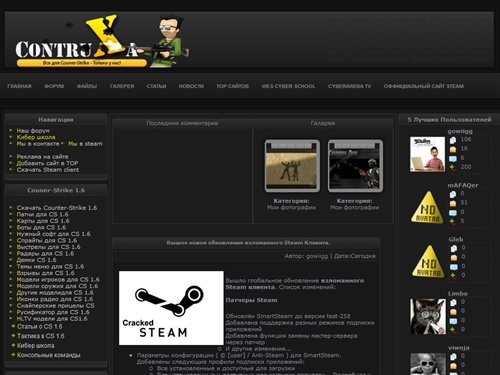Open НОВОСТИ in the top menu
Image resolution: width=500 pixels, height=375 pixels.
(191, 86)
